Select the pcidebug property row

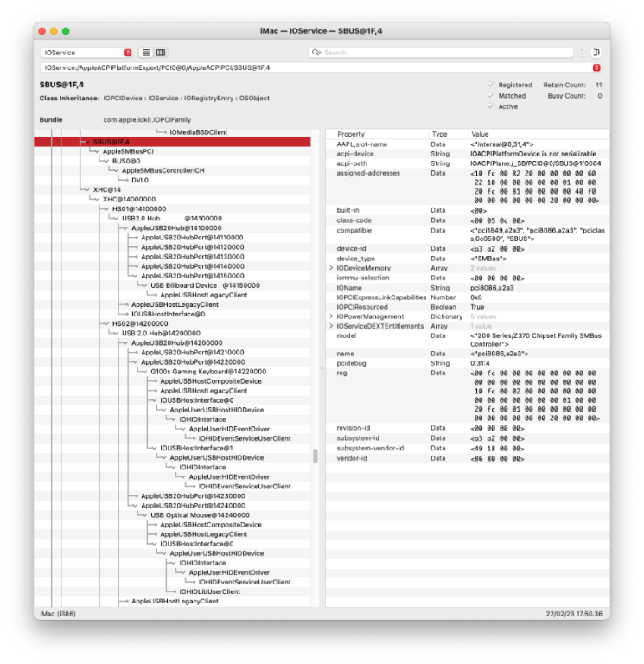coord(468,363)
